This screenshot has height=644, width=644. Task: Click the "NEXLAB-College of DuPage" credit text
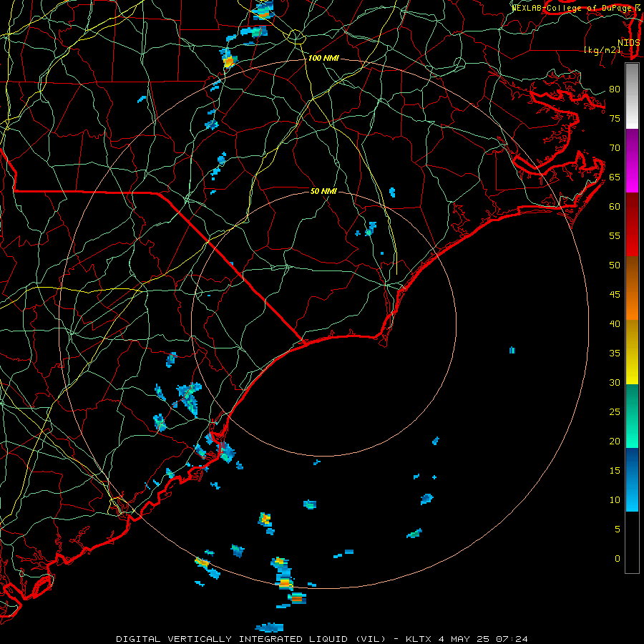tap(572, 8)
